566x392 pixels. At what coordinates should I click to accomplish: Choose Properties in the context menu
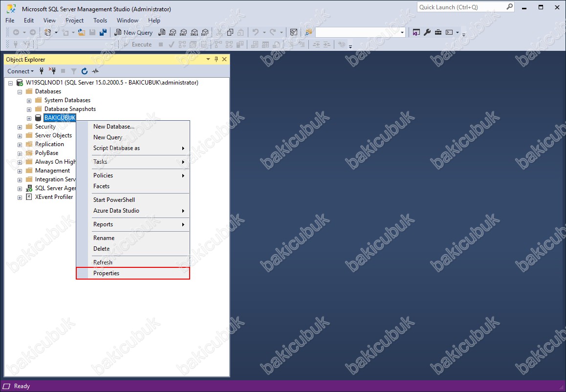pyautogui.click(x=133, y=273)
